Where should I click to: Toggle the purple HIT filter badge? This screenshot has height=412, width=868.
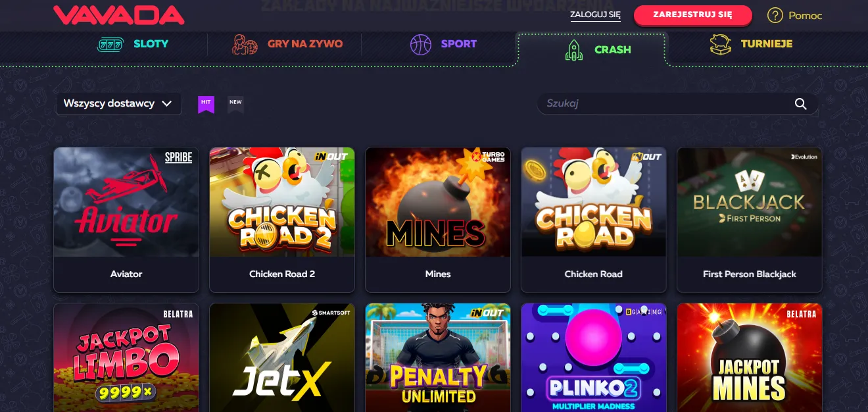(x=206, y=104)
